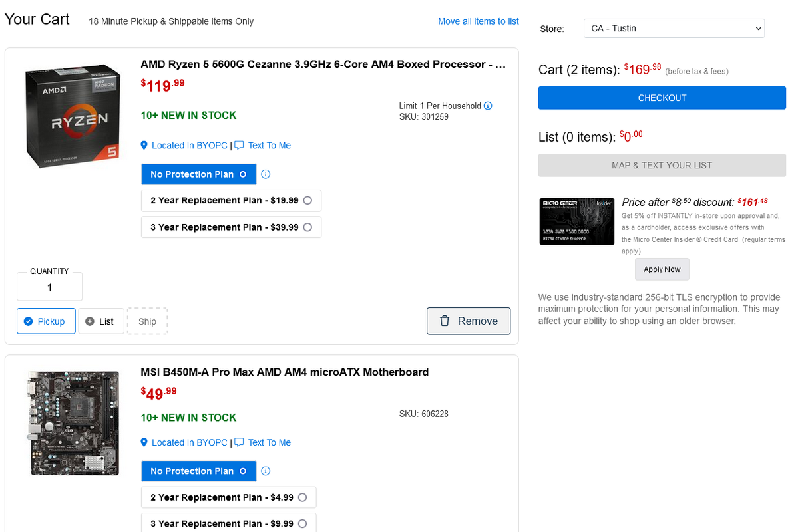Move the Ryzen processor to List
This screenshot has height=532, width=792.
(x=100, y=321)
